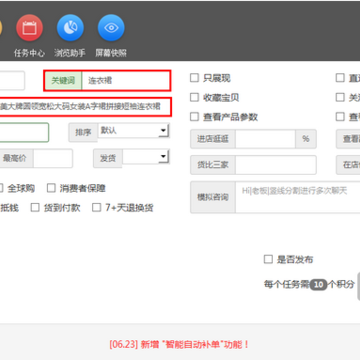Check the 7+天退换货 option

click(96, 208)
